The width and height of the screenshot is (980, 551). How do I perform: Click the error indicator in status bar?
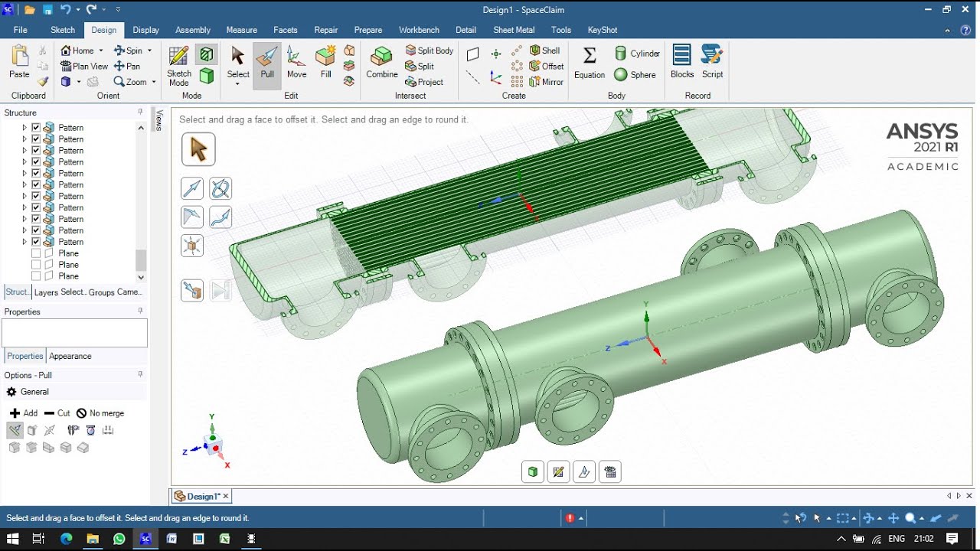click(x=570, y=518)
